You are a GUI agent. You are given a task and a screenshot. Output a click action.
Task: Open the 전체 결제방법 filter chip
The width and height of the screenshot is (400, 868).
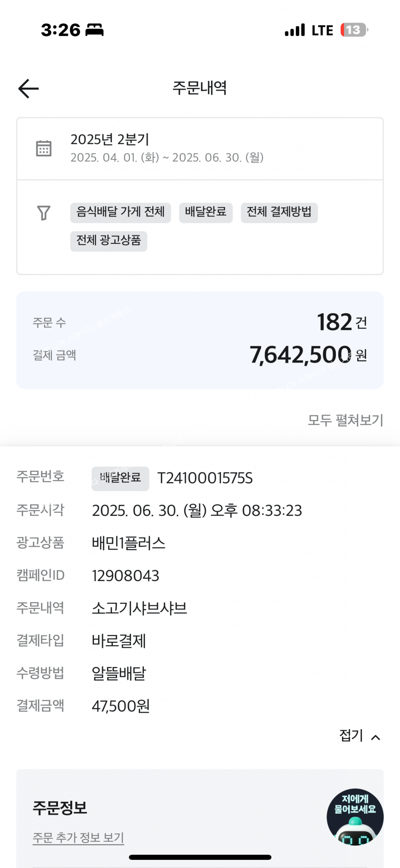click(x=279, y=213)
